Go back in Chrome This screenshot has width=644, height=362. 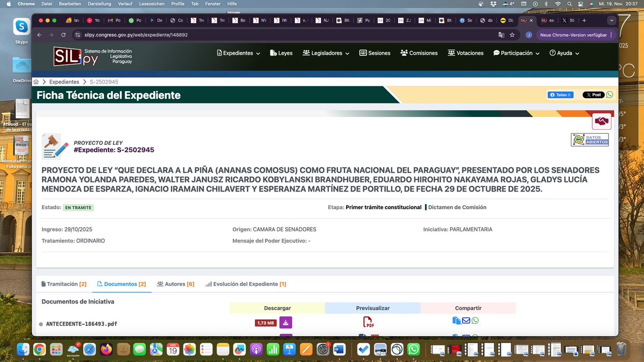(x=38, y=34)
